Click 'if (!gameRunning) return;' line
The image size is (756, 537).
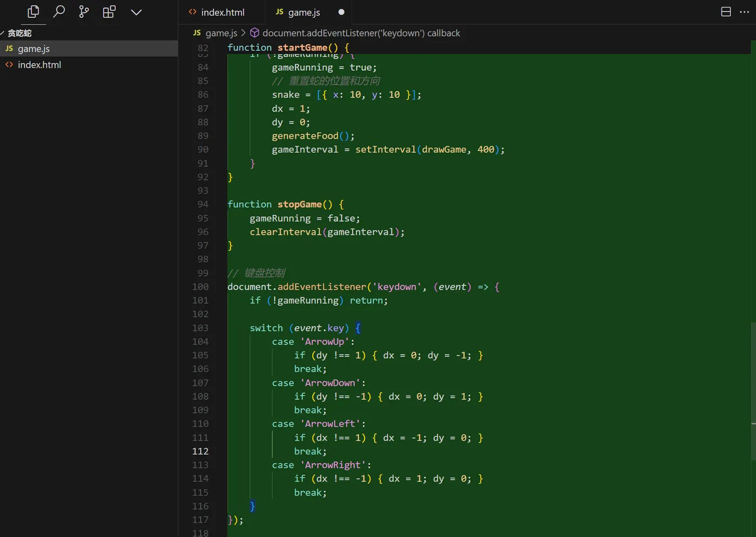[319, 301]
